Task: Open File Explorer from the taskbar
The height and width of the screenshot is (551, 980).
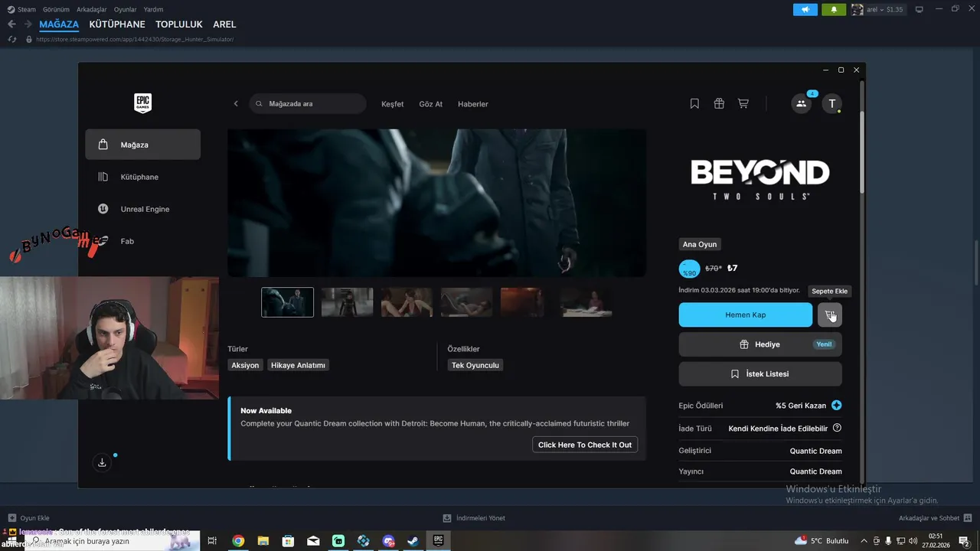Action: pos(263,541)
